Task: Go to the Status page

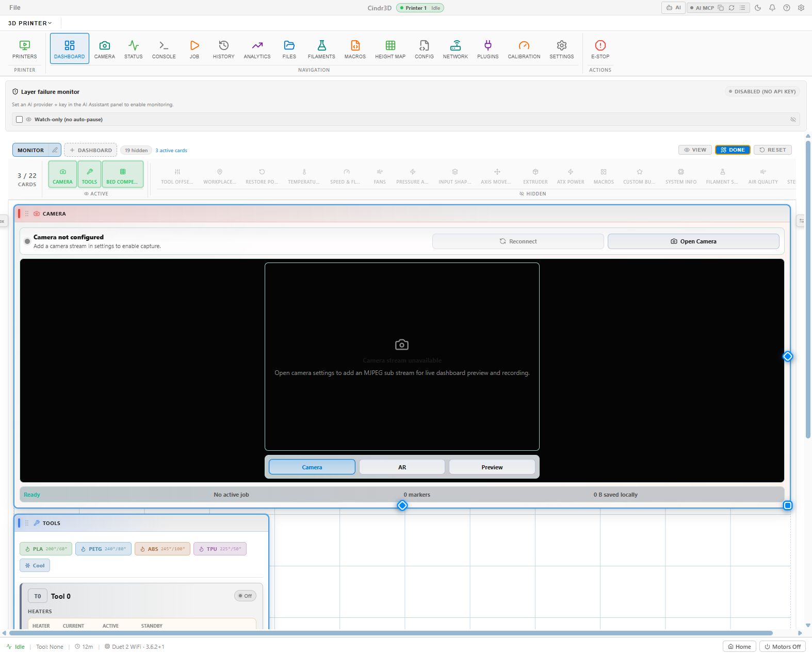Action: [133, 49]
